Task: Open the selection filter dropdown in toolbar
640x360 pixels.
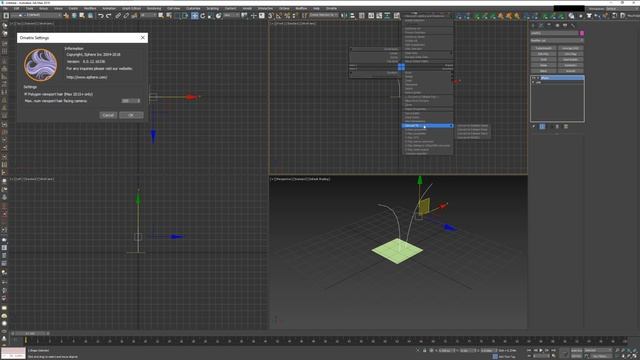Action: point(147,16)
